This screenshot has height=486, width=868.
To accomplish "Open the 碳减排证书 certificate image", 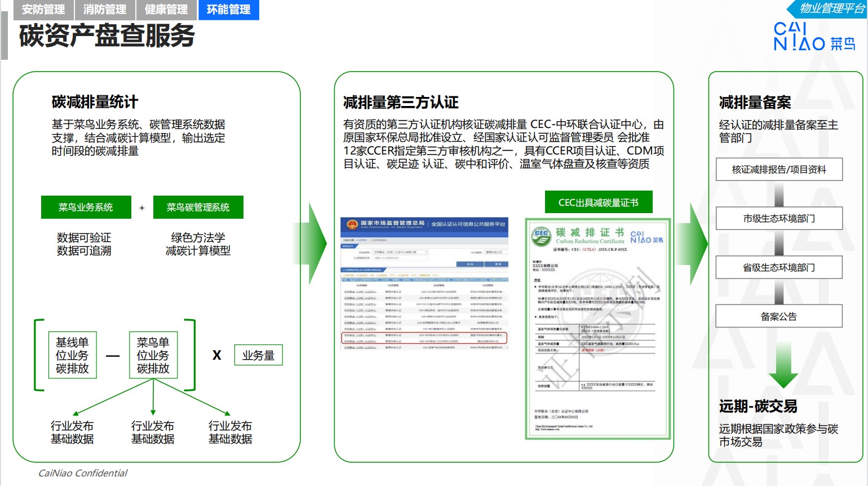I will [598, 329].
